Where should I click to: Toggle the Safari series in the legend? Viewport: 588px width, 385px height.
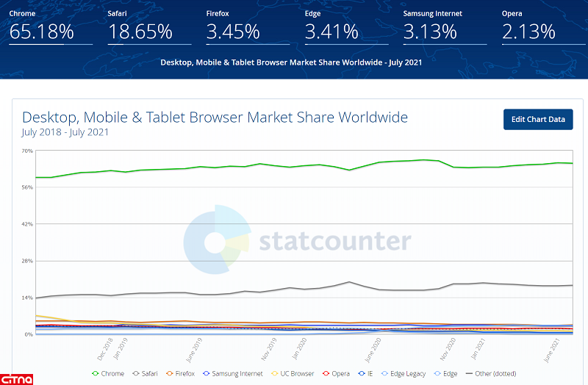point(145,373)
